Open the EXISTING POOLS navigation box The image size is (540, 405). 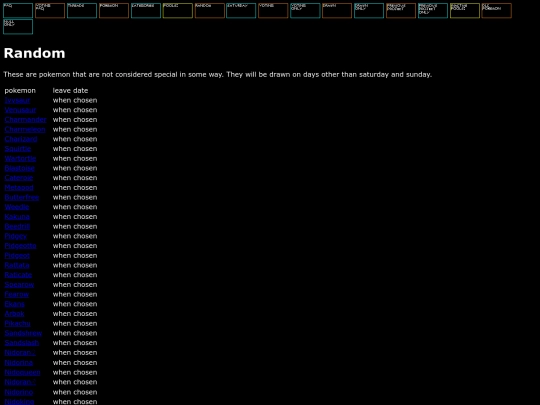[x=465, y=11]
